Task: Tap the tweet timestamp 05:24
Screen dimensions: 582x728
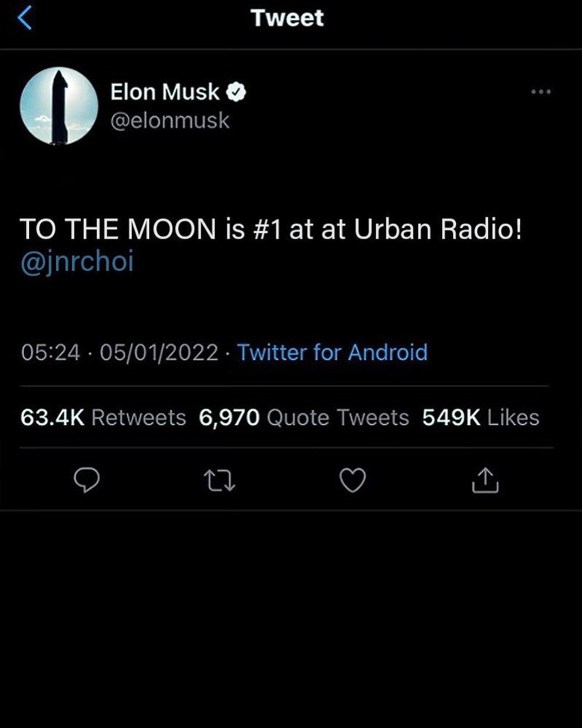Action: click(50, 353)
